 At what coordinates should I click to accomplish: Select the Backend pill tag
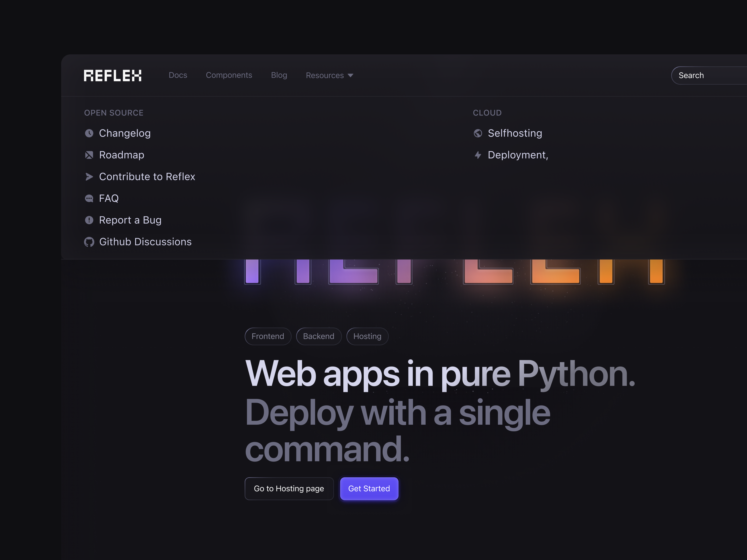click(318, 336)
